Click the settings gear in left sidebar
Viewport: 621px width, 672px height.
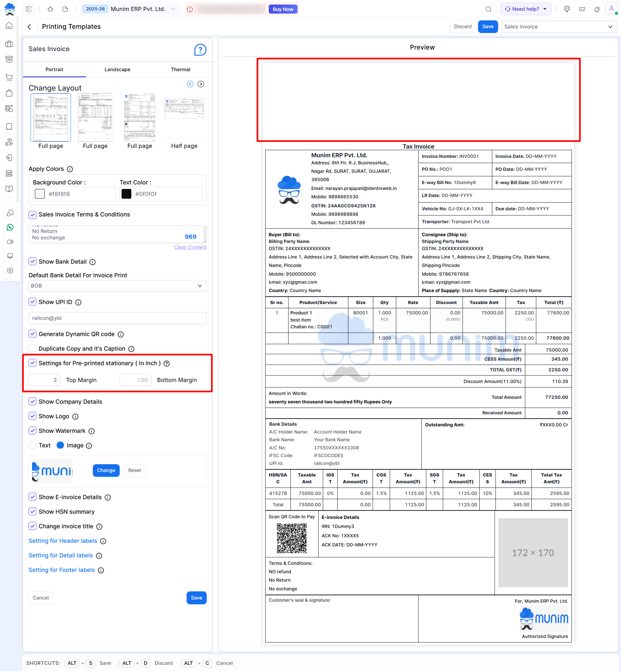[x=10, y=270]
